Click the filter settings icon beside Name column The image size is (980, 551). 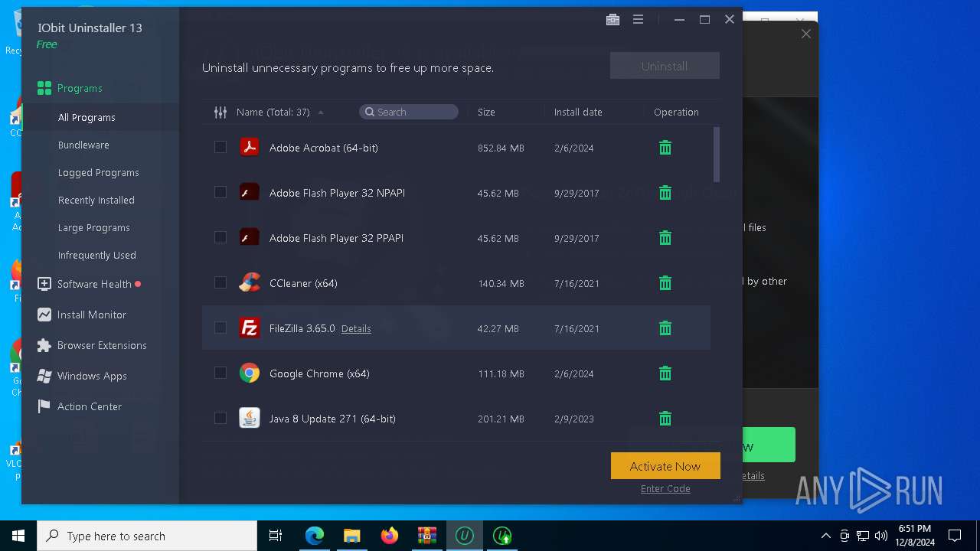click(x=220, y=112)
